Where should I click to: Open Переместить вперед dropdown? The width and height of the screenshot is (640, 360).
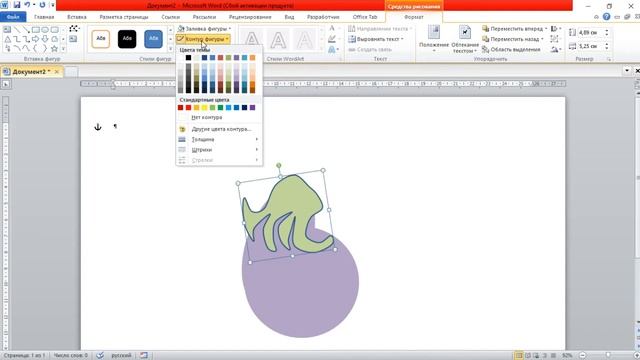pyautogui.click(x=514, y=29)
